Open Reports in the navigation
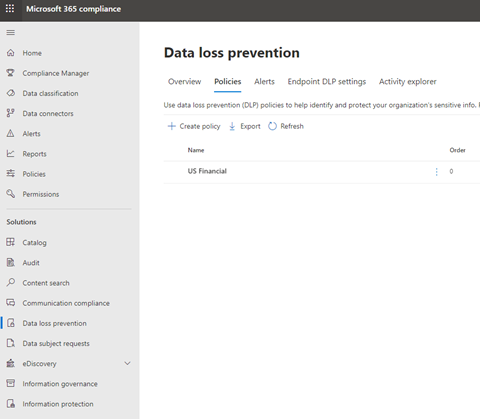 34,154
